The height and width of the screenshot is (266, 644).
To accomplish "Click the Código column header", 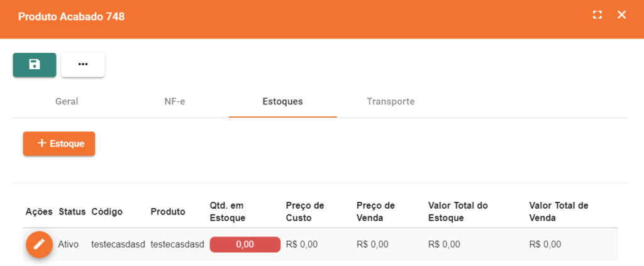I will tap(107, 212).
